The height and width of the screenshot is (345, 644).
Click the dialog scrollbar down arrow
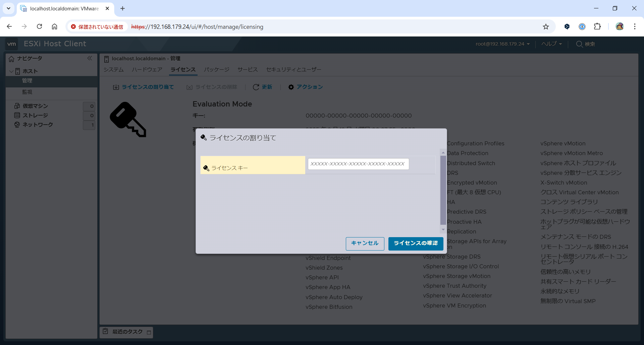(443, 230)
